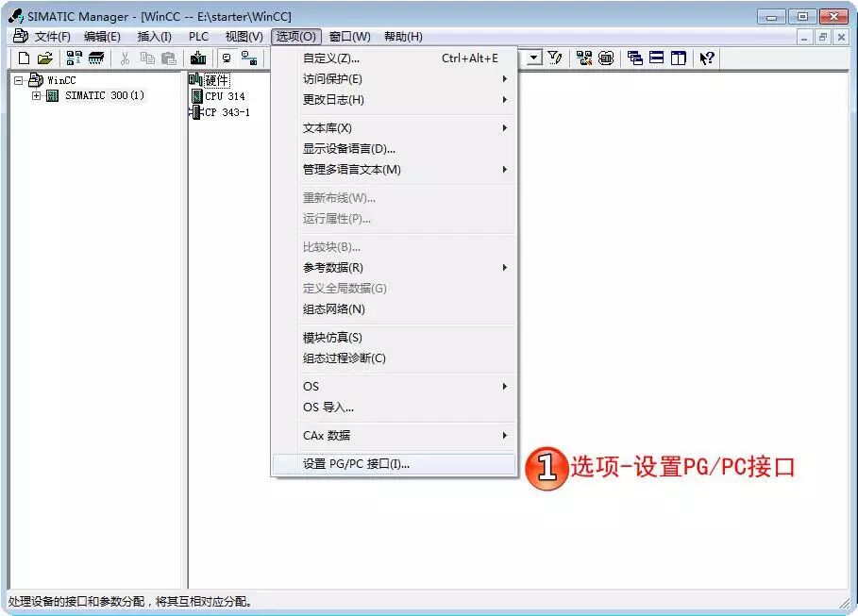858x616 pixels.
Task: Expand the CAx 数据 submenu
Action: (x=394, y=436)
